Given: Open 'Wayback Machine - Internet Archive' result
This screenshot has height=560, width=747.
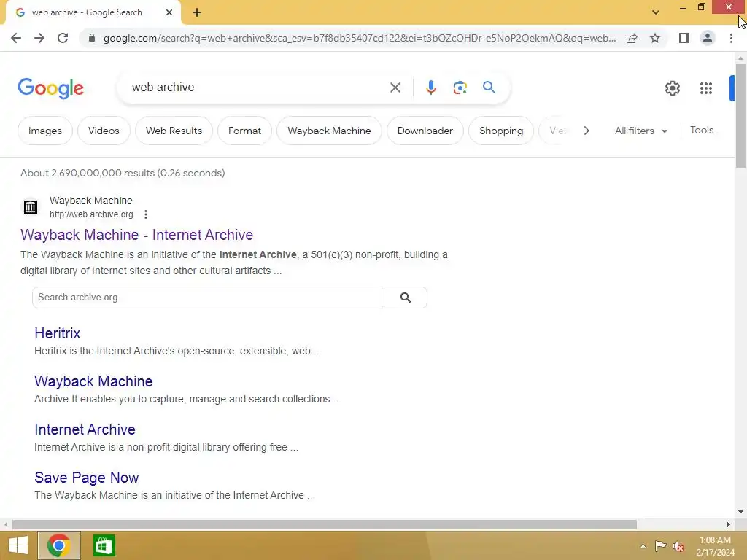Looking at the screenshot, I should [x=136, y=235].
